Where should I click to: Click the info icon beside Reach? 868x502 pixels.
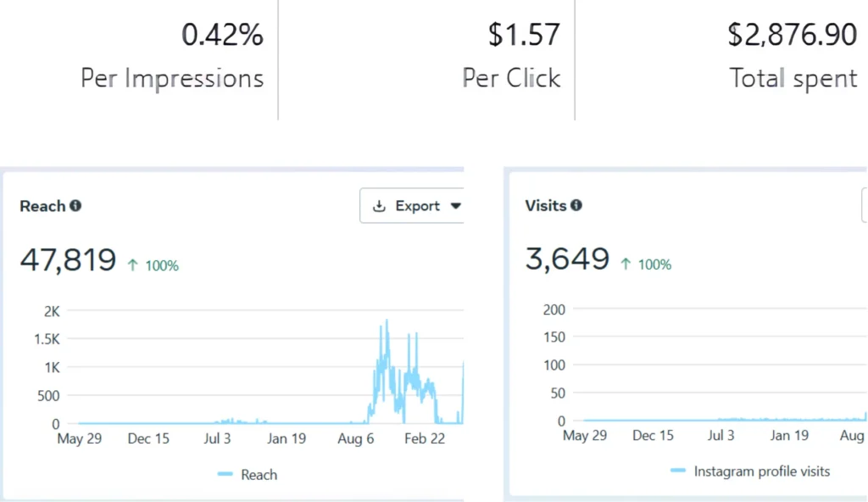click(75, 205)
